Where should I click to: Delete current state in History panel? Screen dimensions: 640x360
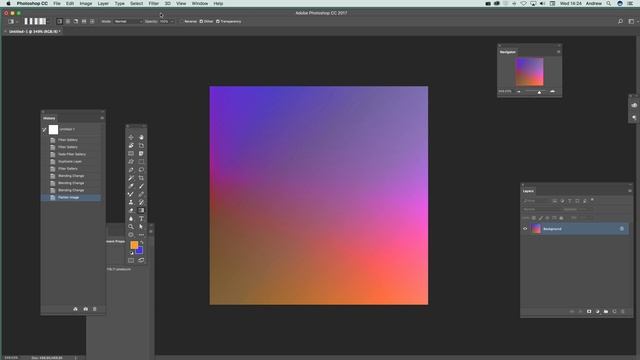[95, 309]
